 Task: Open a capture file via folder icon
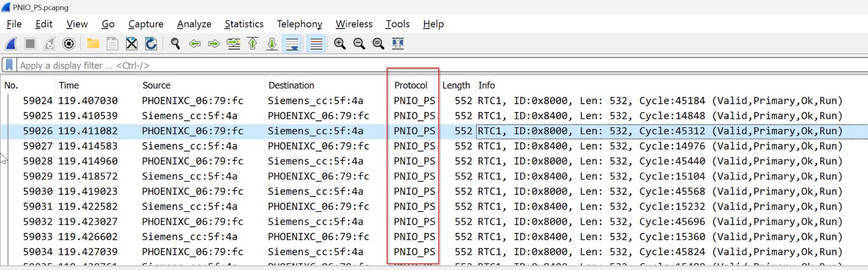coord(93,44)
